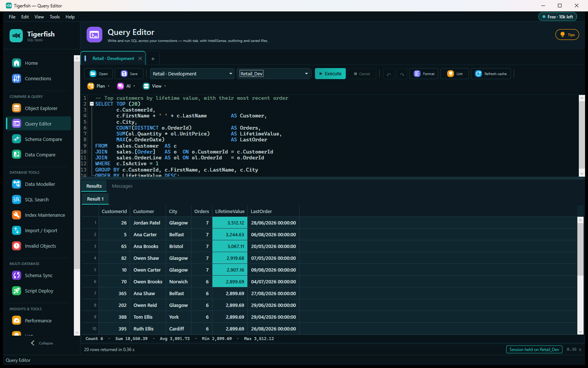Click the Lint button
The width and height of the screenshot is (588, 368).
pyautogui.click(x=455, y=74)
